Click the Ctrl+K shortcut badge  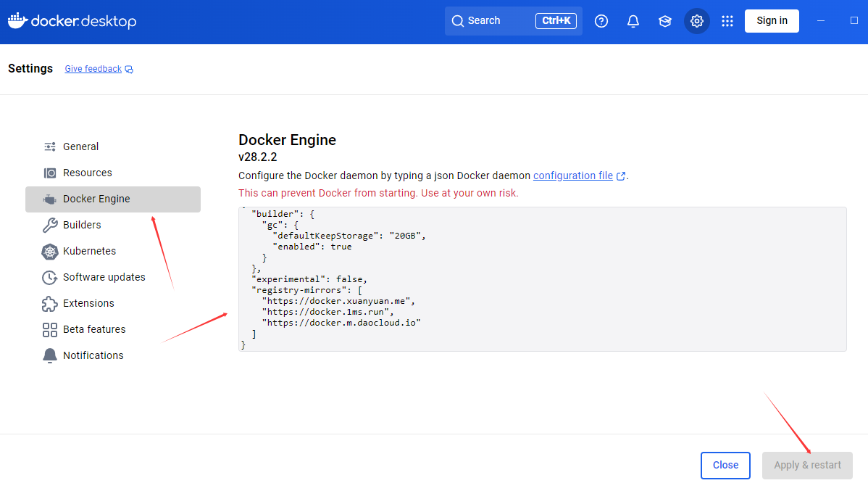point(556,21)
